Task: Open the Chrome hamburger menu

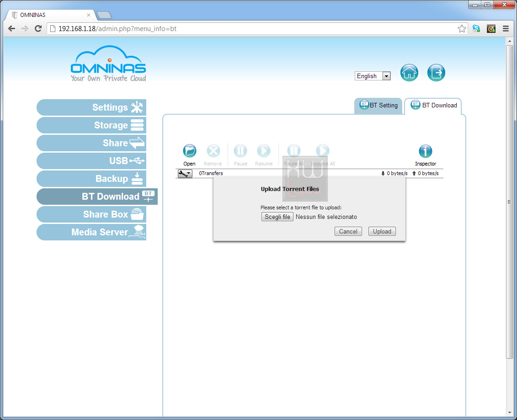Action: 506,29
